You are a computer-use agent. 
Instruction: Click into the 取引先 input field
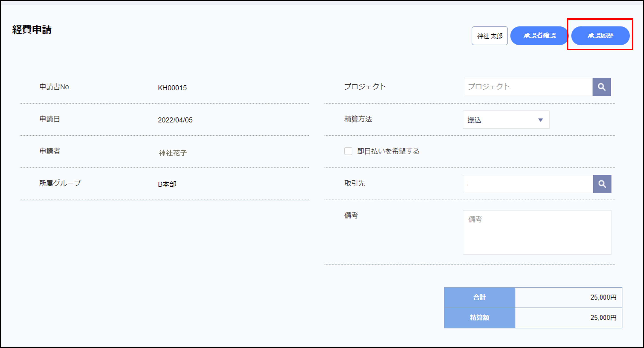coord(528,184)
